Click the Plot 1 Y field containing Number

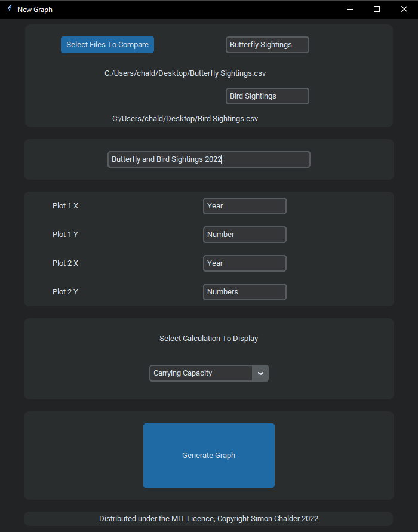point(244,234)
